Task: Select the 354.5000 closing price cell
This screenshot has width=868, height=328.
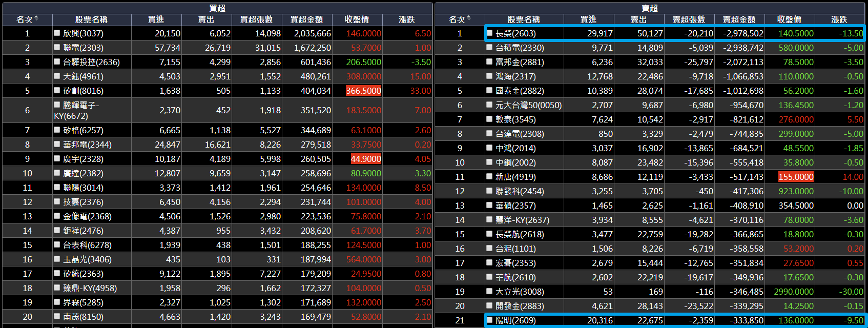Action: point(790,205)
